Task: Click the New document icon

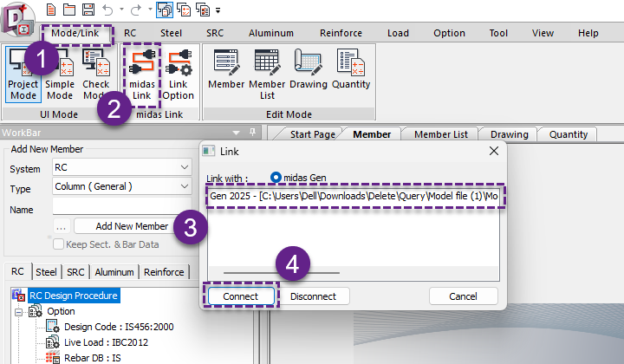Action: click(x=51, y=10)
